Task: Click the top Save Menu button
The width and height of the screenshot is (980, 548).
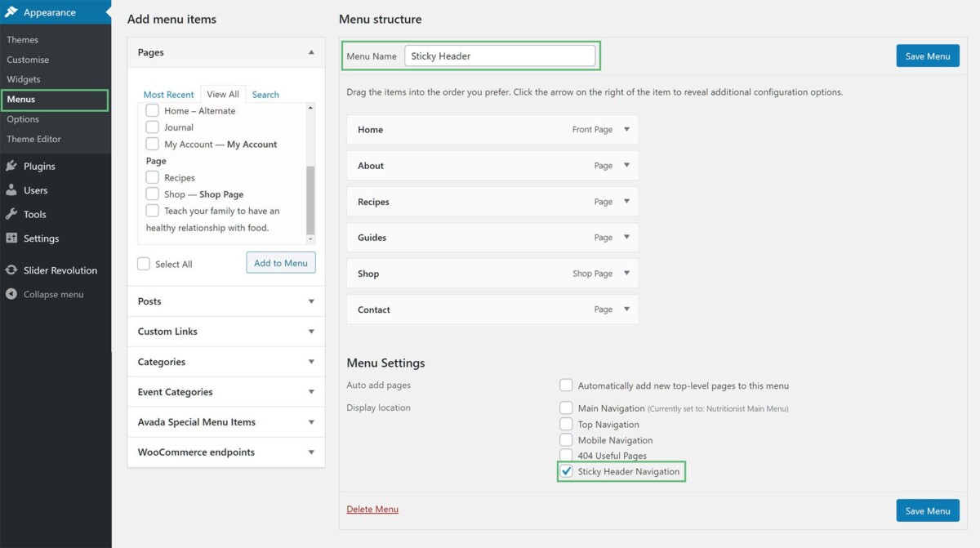Action: 928,56
